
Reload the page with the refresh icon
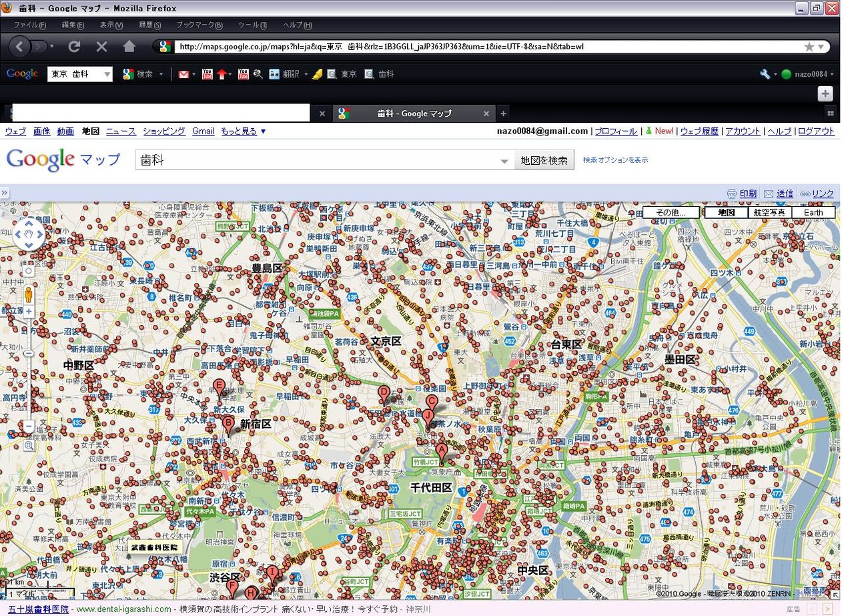[74, 47]
